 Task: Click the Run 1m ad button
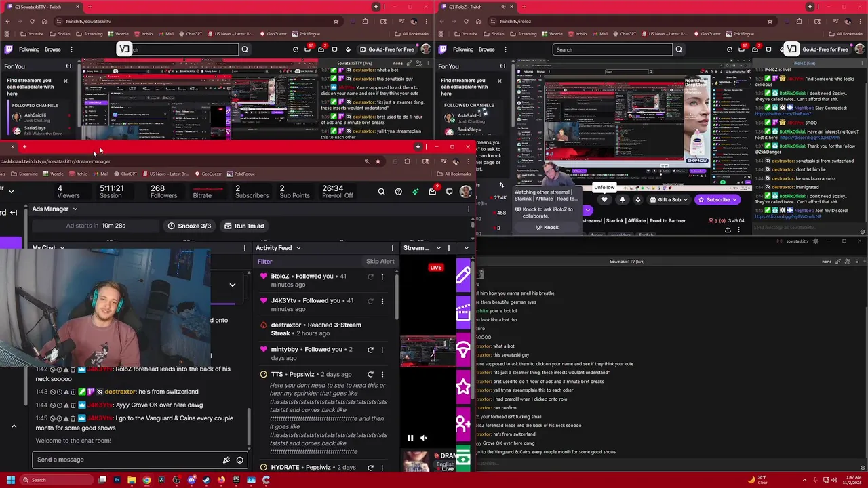tap(244, 226)
